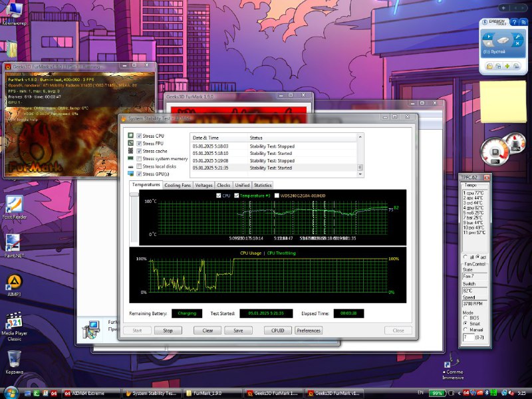The height and width of the screenshot is (399, 532).
Task: Click the Daemon Tools help question-mark icon
Action: pyautogui.click(x=514, y=22)
